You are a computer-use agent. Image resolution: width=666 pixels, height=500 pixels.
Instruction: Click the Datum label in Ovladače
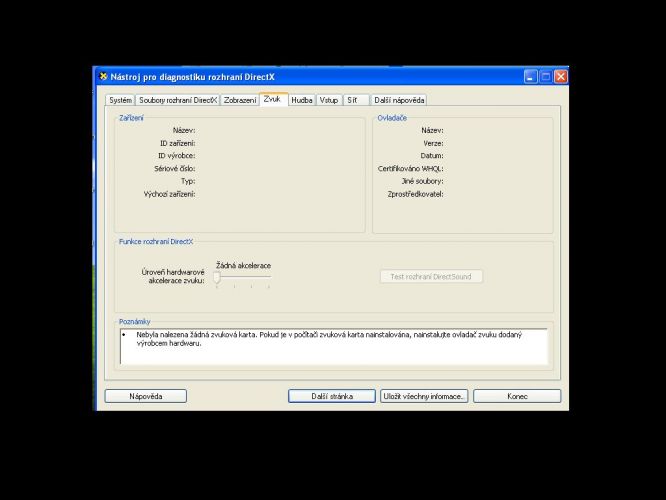click(432, 155)
